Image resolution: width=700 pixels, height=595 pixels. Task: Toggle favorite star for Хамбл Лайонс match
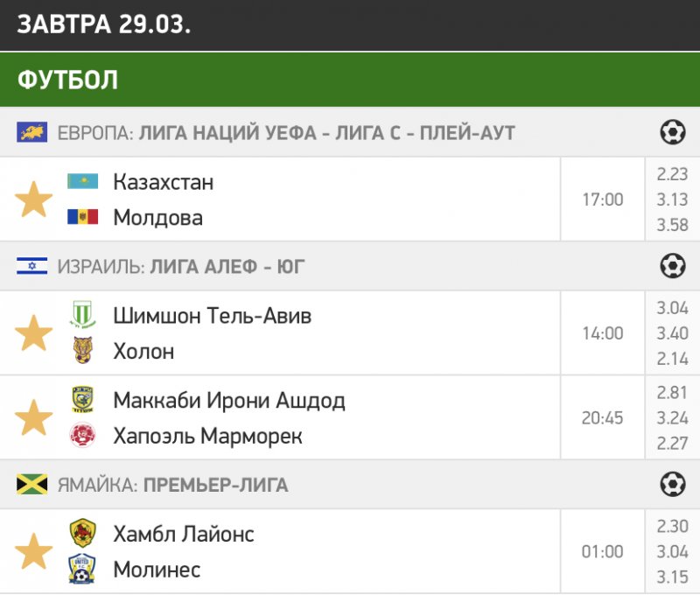click(x=34, y=552)
